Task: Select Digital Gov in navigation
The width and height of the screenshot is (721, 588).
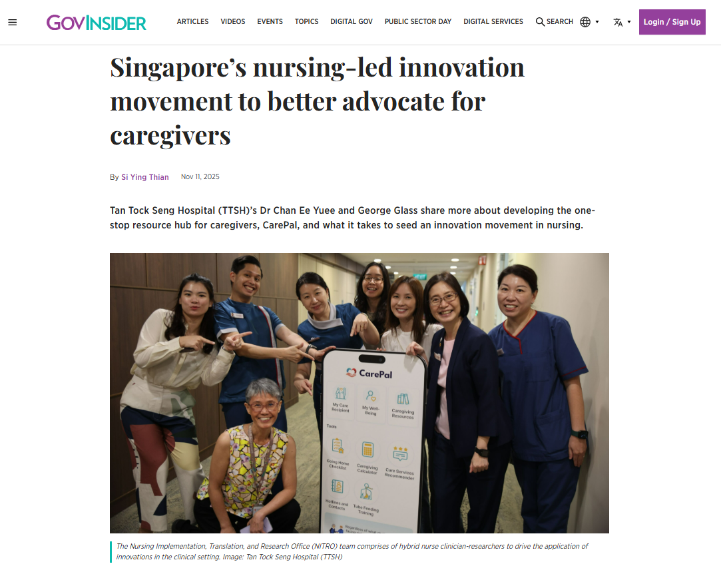Action: point(352,21)
